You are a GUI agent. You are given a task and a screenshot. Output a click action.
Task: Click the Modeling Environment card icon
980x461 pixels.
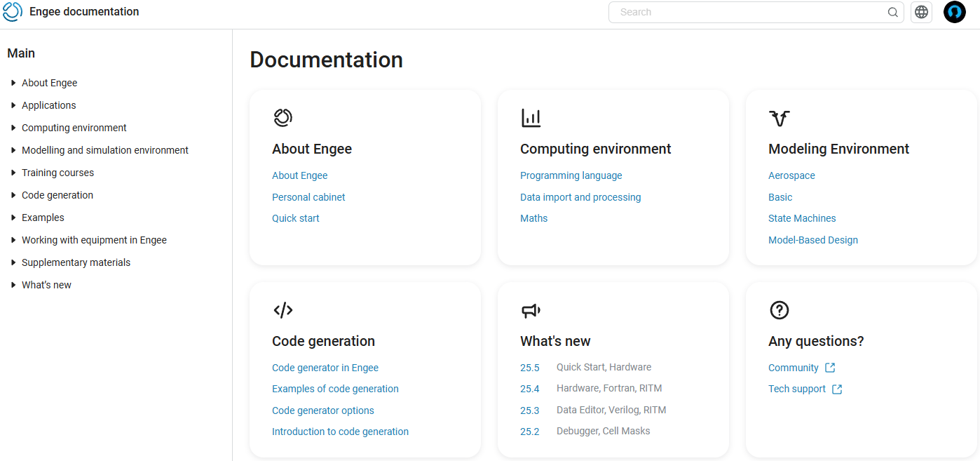tap(779, 118)
